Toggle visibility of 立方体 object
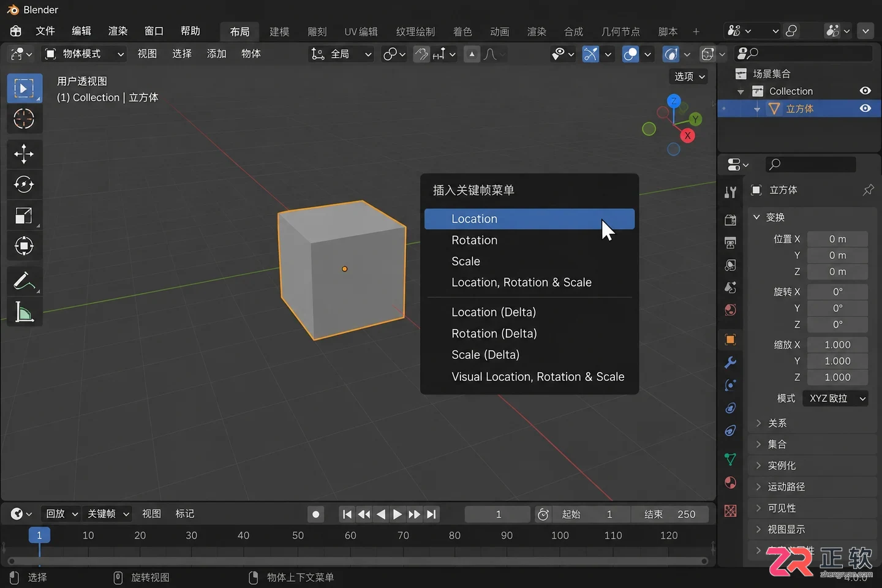 (865, 108)
